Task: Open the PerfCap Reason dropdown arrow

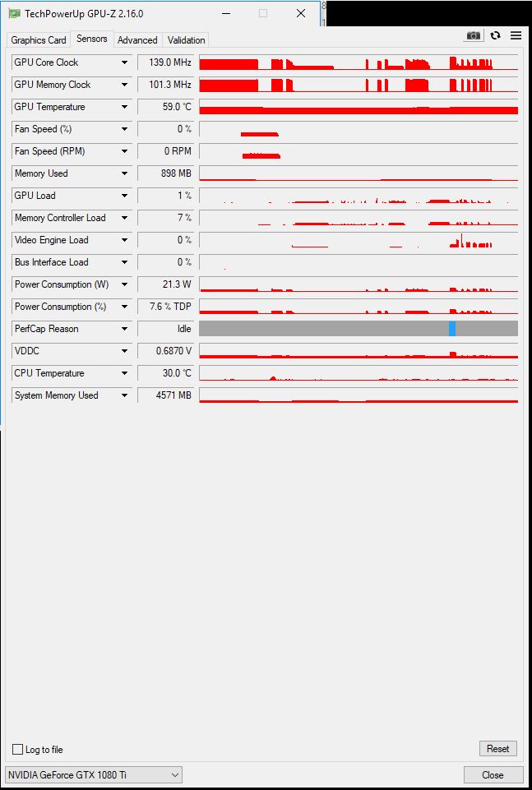Action: (x=124, y=329)
